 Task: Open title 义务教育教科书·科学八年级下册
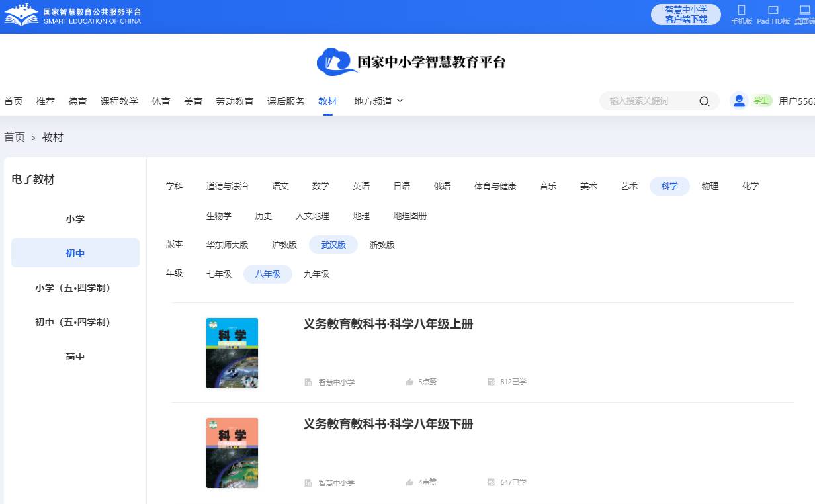coord(388,424)
